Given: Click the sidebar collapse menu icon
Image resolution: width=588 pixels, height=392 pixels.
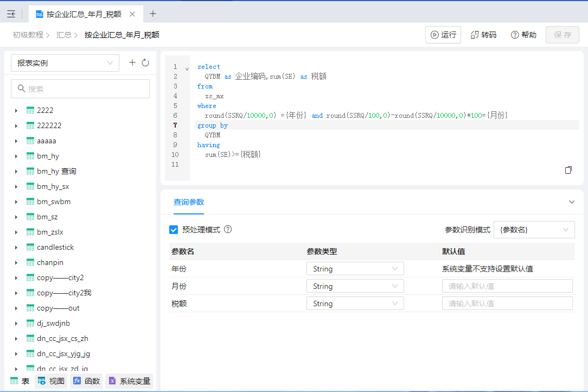Looking at the screenshot, I should click(11, 14).
